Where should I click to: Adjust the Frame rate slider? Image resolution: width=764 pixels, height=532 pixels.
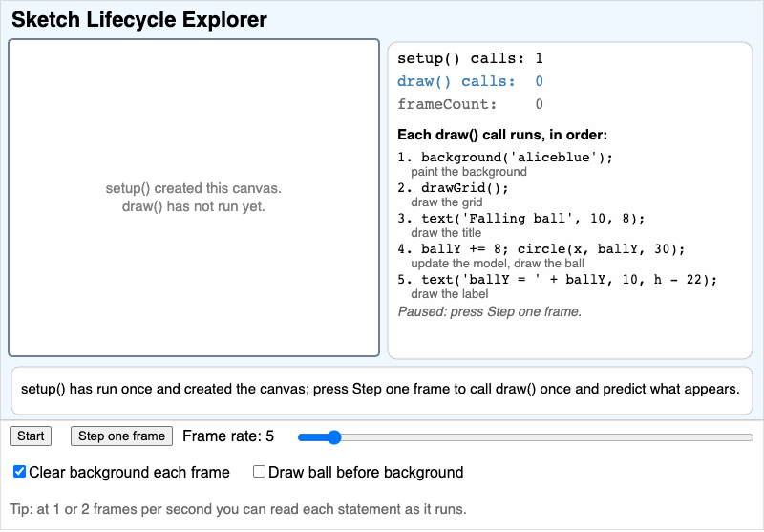click(526, 437)
